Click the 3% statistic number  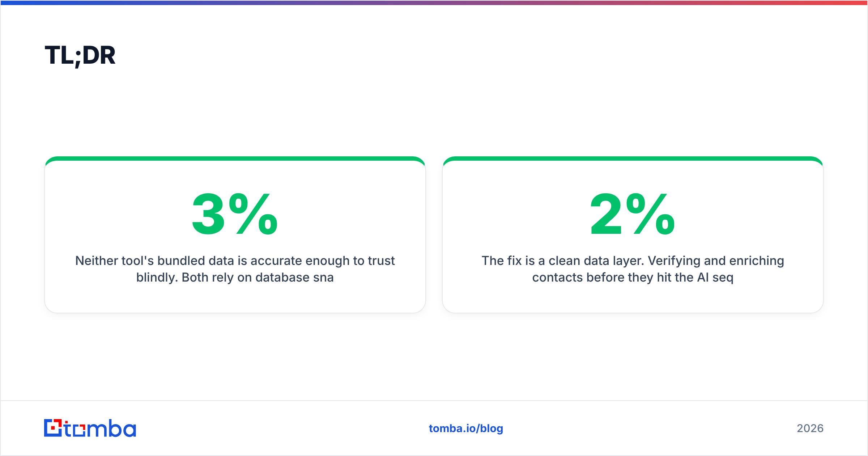click(x=235, y=214)
